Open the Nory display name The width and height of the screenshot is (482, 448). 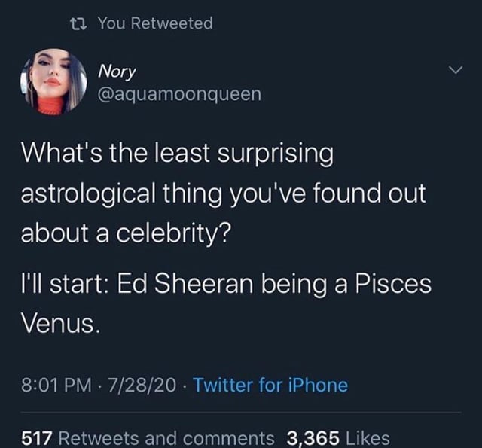pos(117,72)
